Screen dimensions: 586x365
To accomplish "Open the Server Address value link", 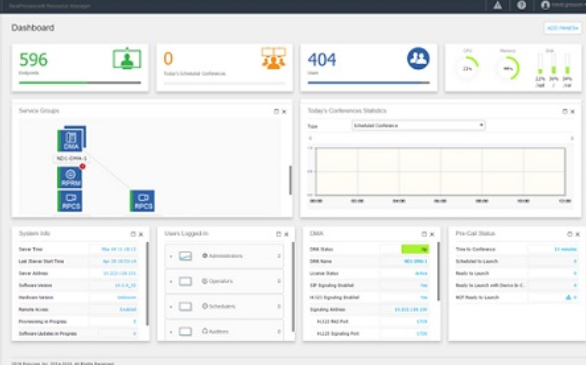I will click(x=120, y=273).
